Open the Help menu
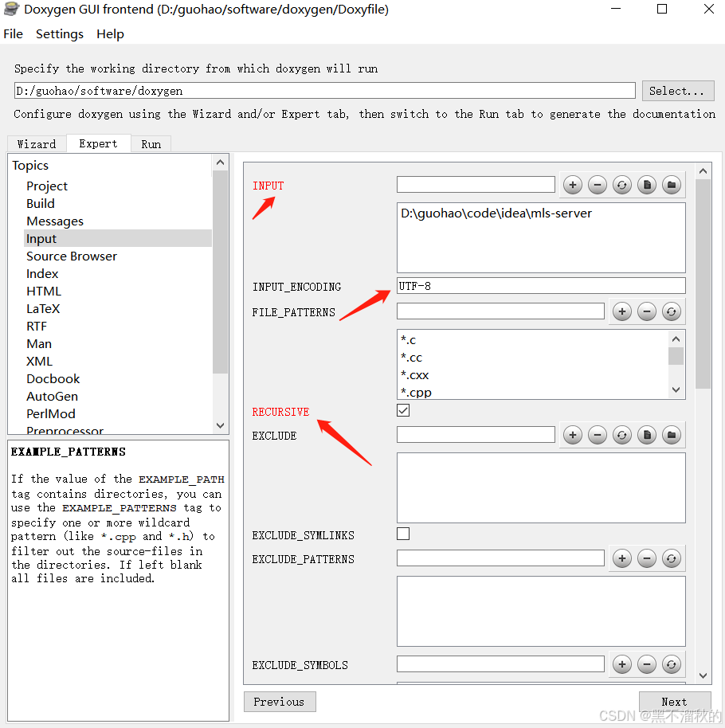The image size is (725, 728). click(110, 34)
